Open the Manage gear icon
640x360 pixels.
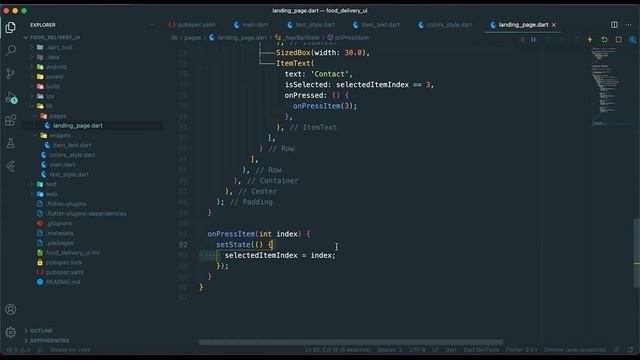coord(11,332)
